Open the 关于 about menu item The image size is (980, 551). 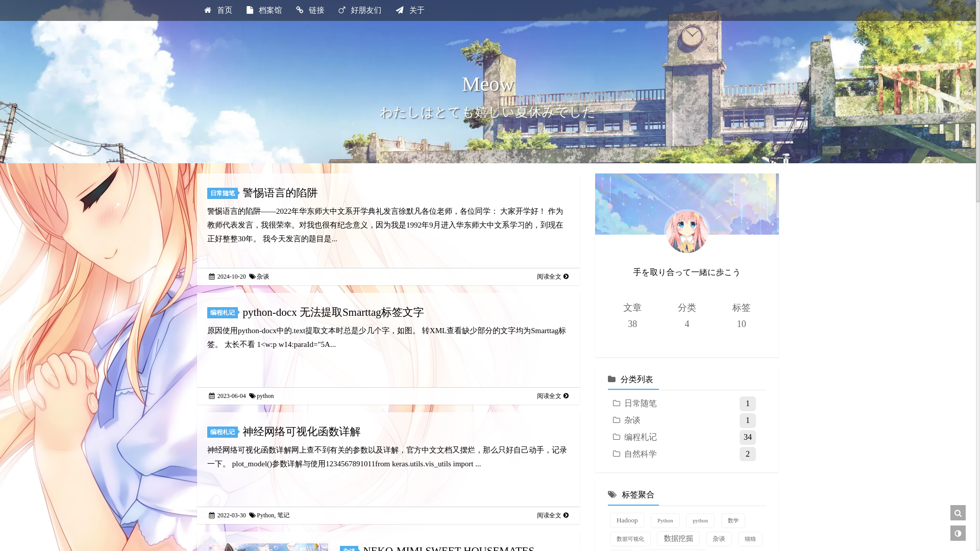[410, 10]
